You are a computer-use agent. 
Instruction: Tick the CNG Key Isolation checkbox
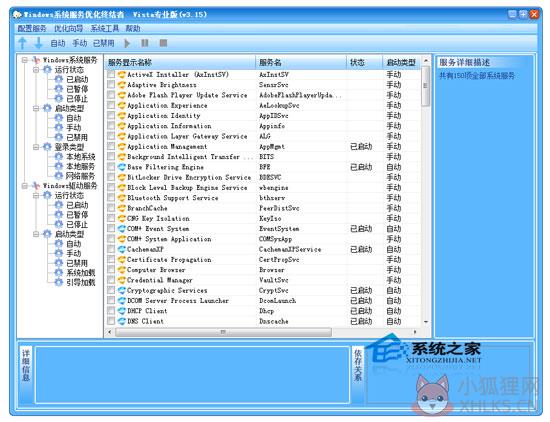click(x=111, y=219)
